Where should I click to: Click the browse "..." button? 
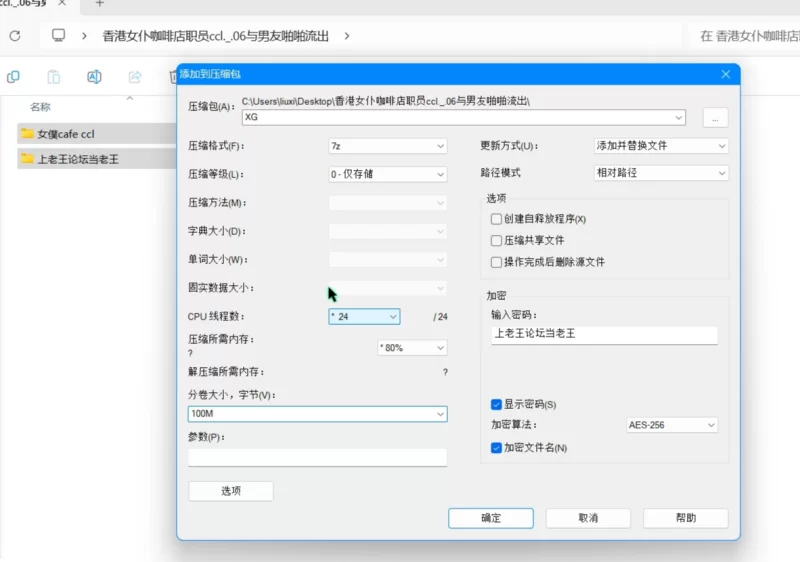click(x=715, y=118)
